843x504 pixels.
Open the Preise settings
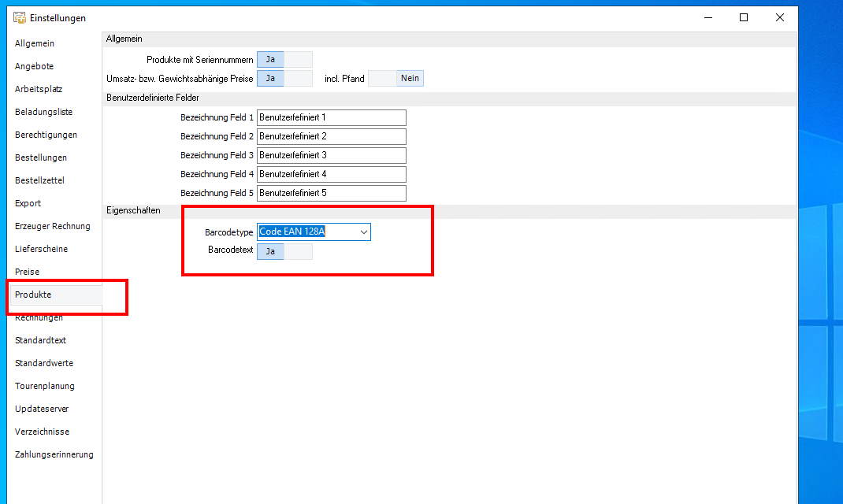[27, 272]
